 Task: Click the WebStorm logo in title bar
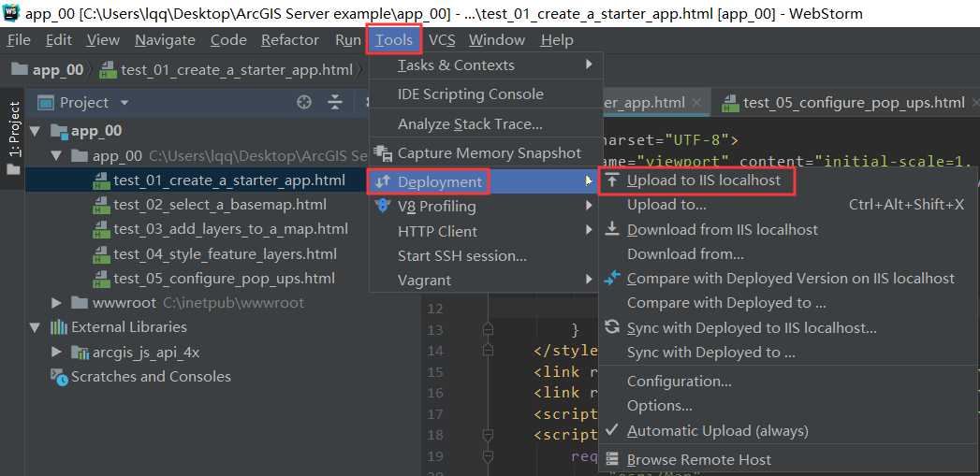point(11,12)
